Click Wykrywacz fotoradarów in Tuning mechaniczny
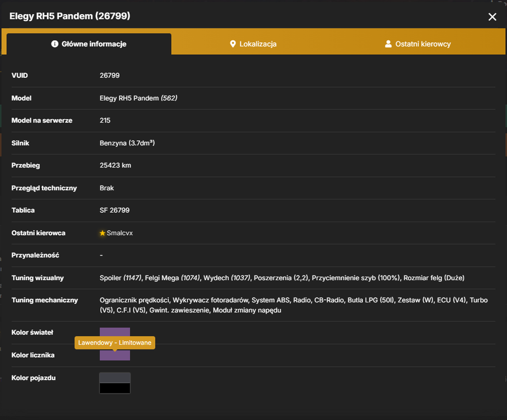Screen dimensions: 507x420 [x=210, y=300]
